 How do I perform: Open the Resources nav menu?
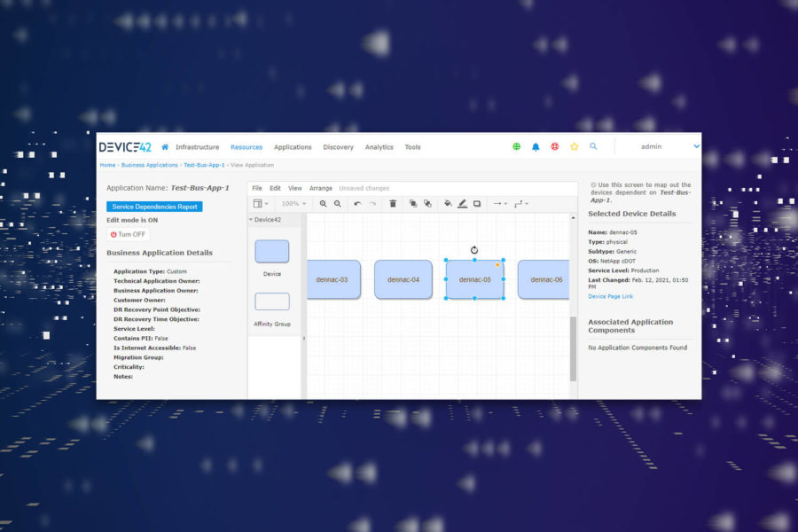[x=246, y=147]
